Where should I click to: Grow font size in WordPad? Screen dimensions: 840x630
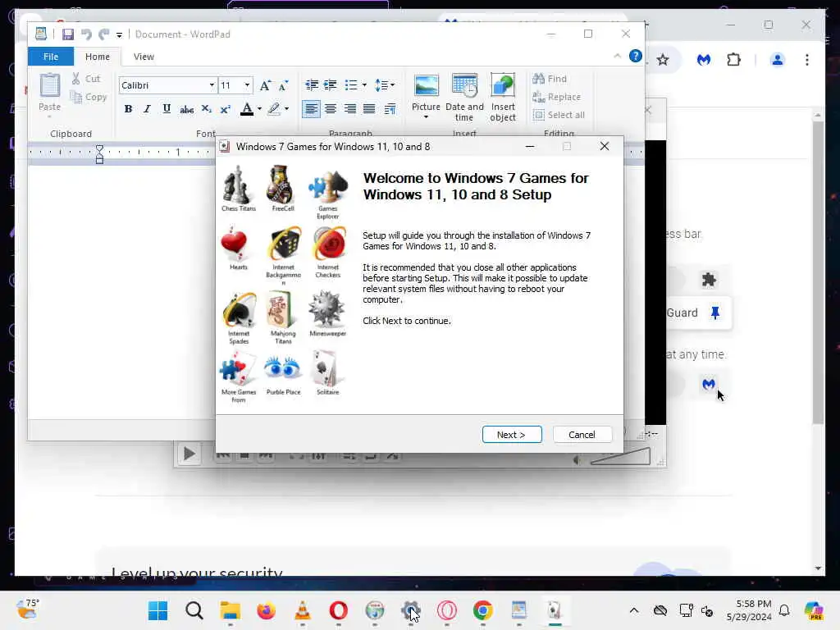[265, 85]
